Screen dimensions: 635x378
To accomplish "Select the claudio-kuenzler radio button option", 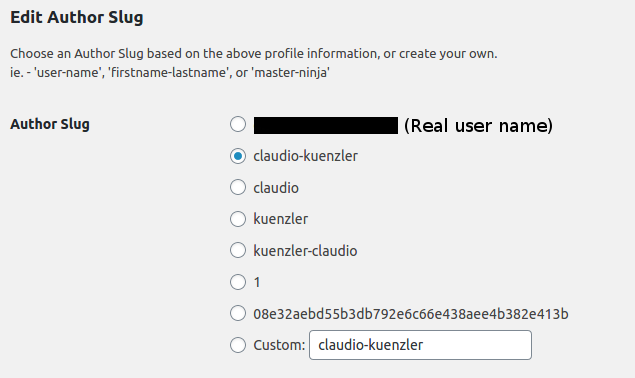I will pos(238,156).
